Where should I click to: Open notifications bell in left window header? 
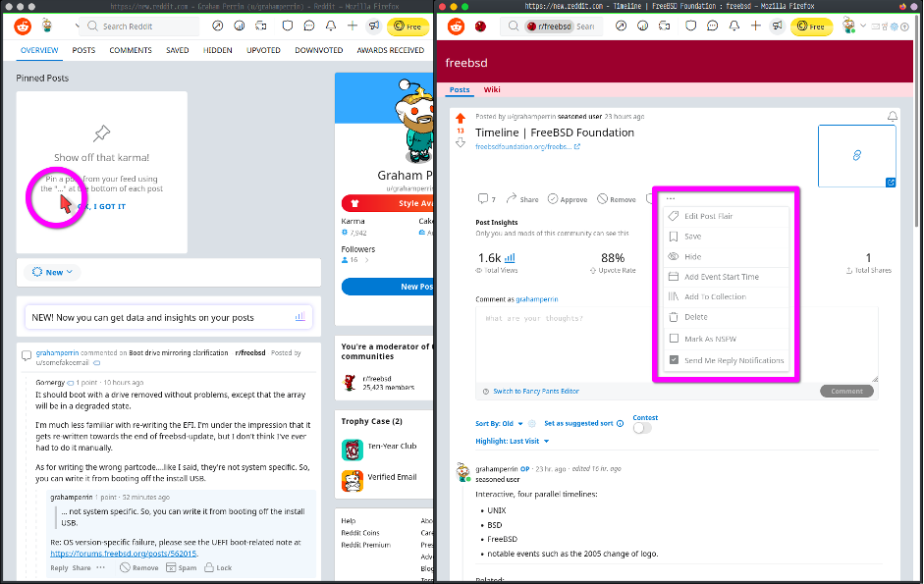(330, 27)
